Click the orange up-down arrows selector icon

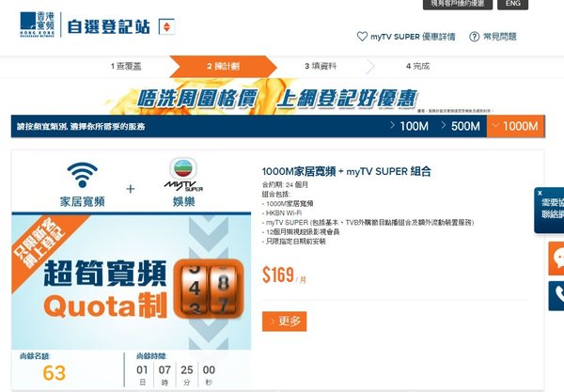coord(165,26)
